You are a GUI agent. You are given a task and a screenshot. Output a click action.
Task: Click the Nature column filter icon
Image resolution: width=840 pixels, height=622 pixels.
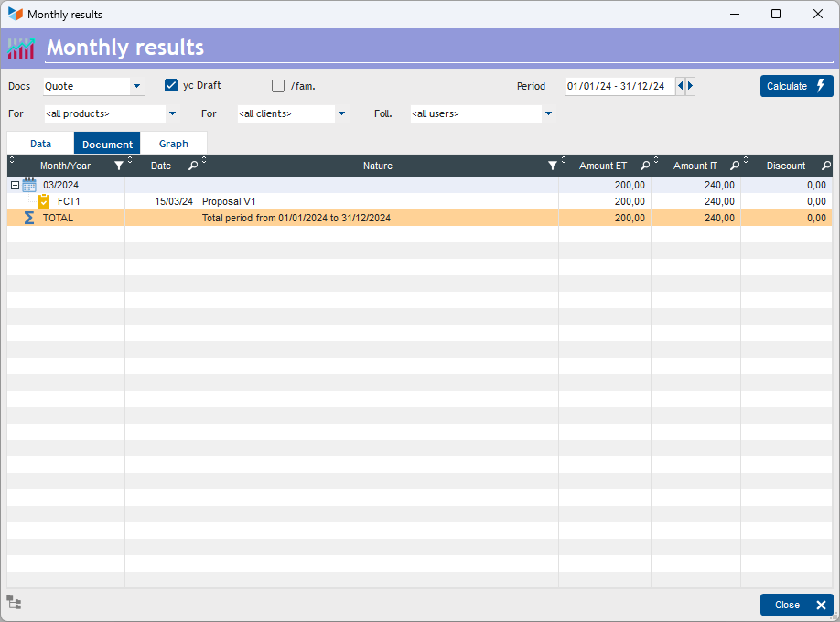pos(552,166)
